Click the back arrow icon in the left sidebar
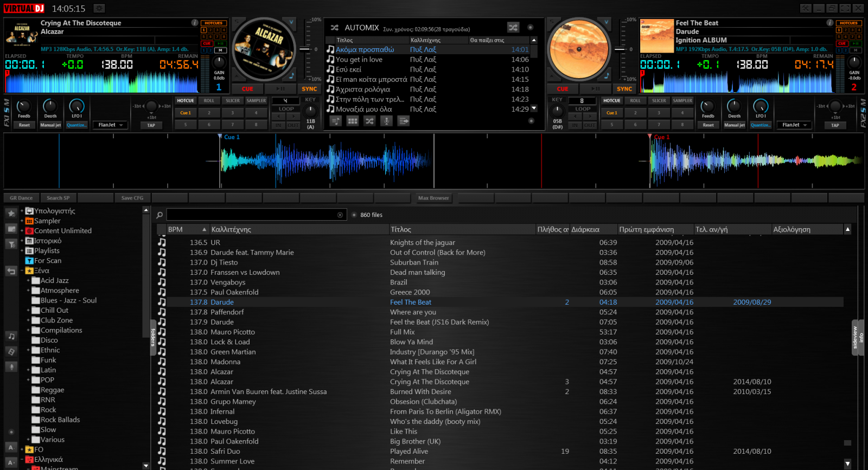The width and height of the screenshot is (868, 470). coord(11,271)
